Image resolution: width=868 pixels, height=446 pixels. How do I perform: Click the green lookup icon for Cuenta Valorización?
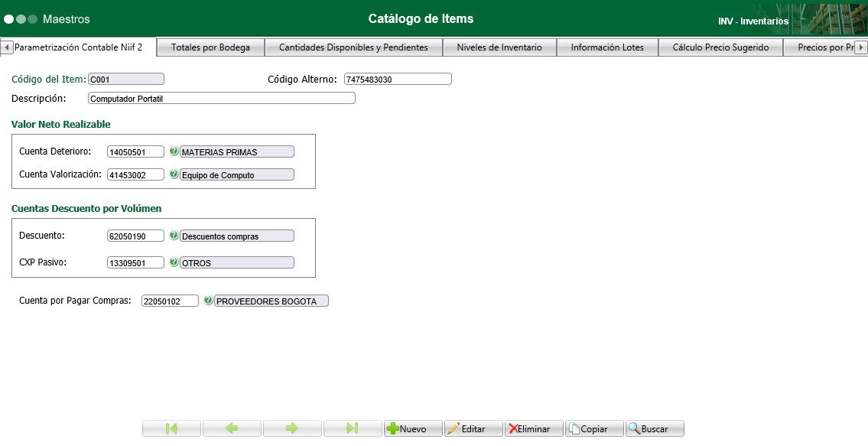[174, 174]
